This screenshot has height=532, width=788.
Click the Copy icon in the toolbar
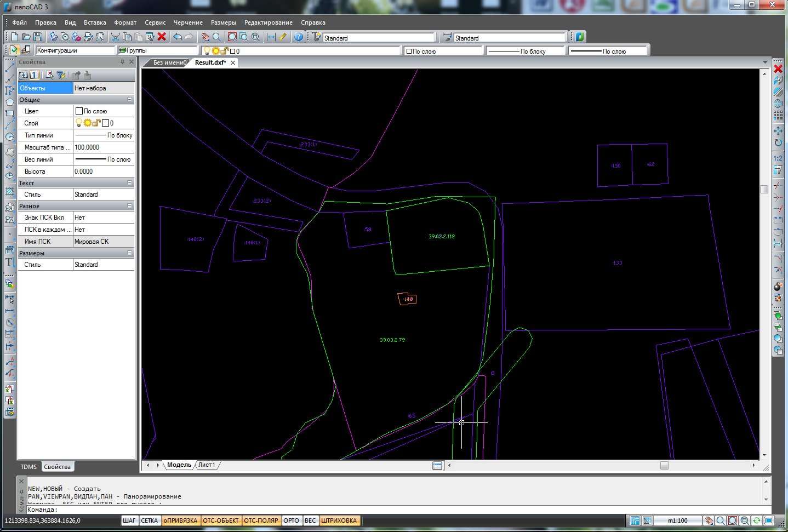127,37
